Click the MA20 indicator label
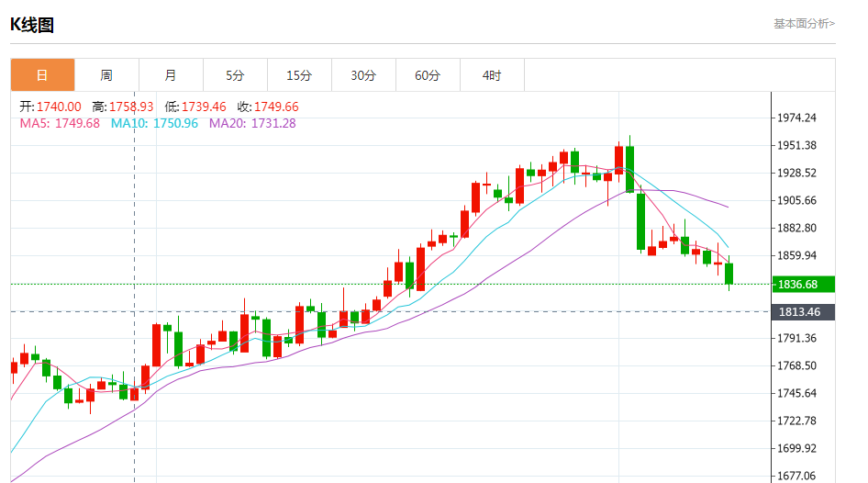Image resolution: width=868 pixels, height=483 pixels. point(252,123)
